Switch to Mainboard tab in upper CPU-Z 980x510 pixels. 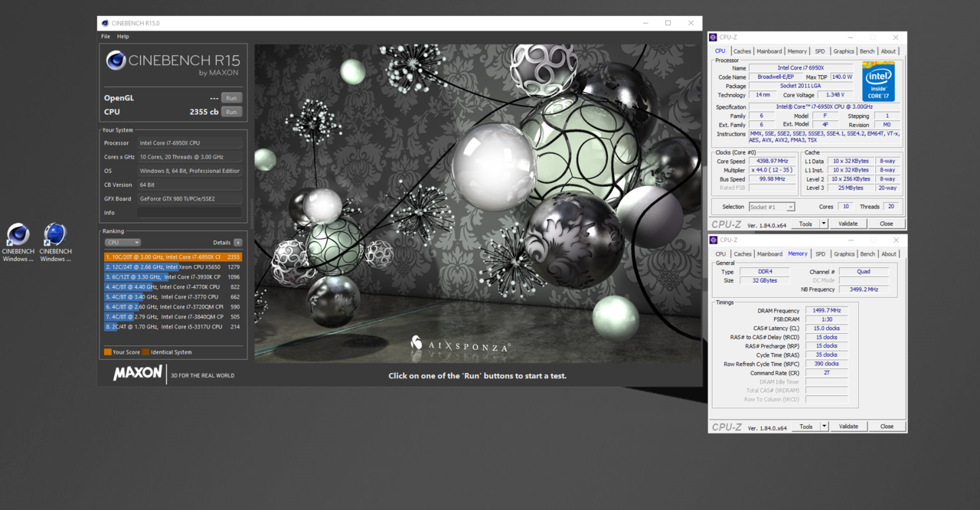(x=769, y=51)
